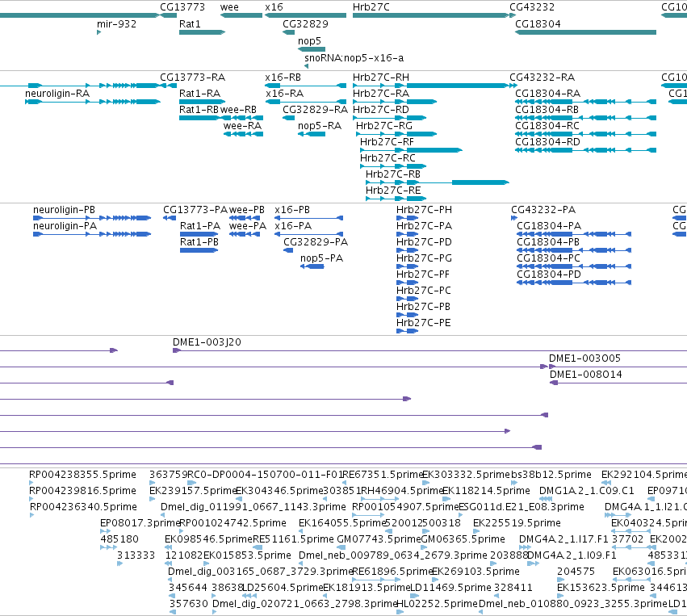Select the DME1-003O05 BAC clone label
The width and height of the screenshot is (687, 616).
(585, 358)
